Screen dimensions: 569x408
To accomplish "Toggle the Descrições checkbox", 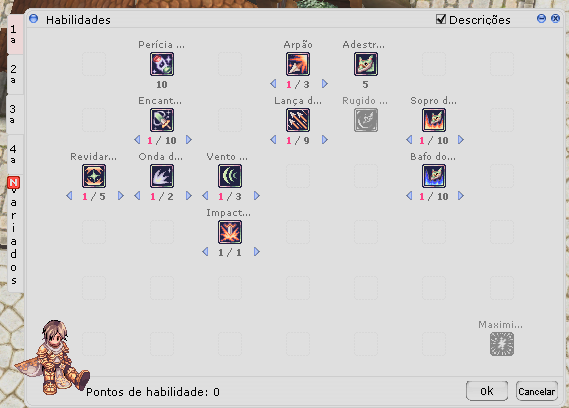I will tap(441, 19).
